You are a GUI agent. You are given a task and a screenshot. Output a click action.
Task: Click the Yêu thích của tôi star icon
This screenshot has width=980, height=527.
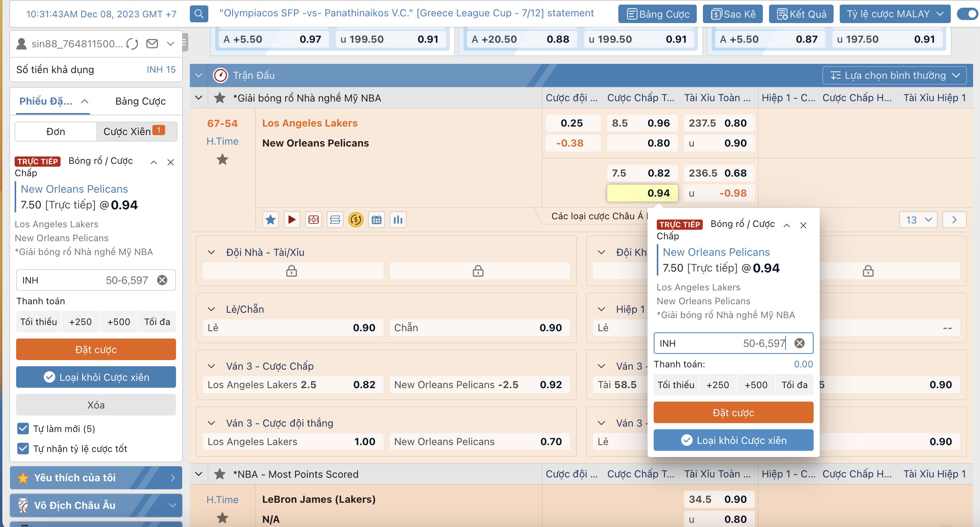23,478
